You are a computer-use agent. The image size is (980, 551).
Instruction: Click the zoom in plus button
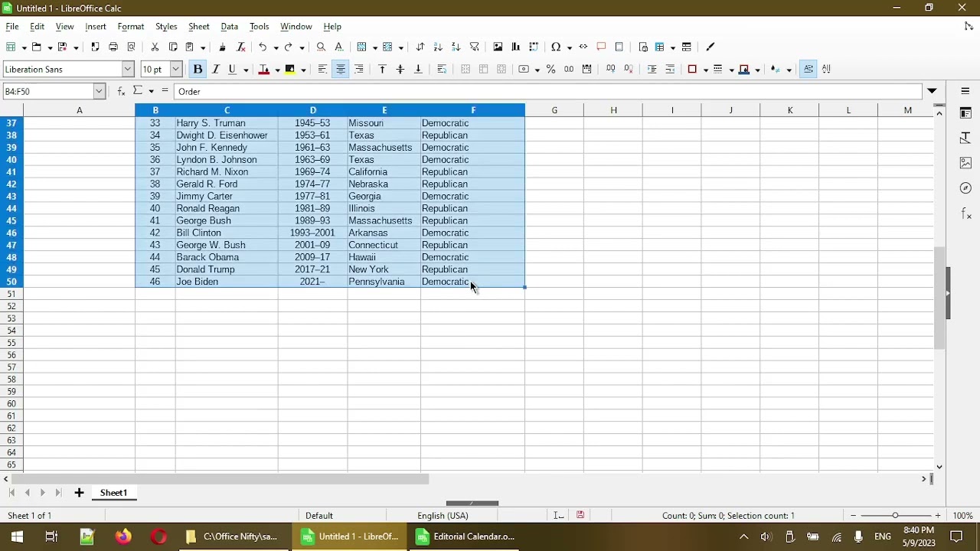point(938,516)
